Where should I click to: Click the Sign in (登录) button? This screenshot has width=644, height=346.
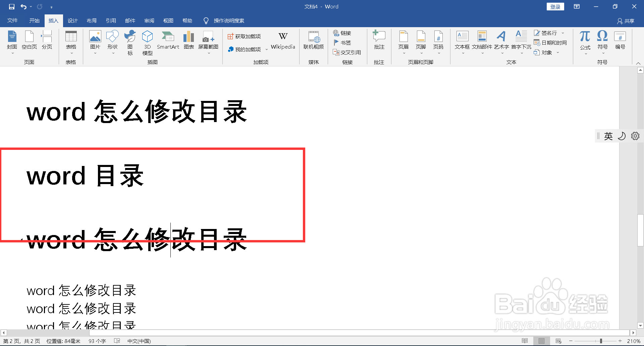click(555, 7)
